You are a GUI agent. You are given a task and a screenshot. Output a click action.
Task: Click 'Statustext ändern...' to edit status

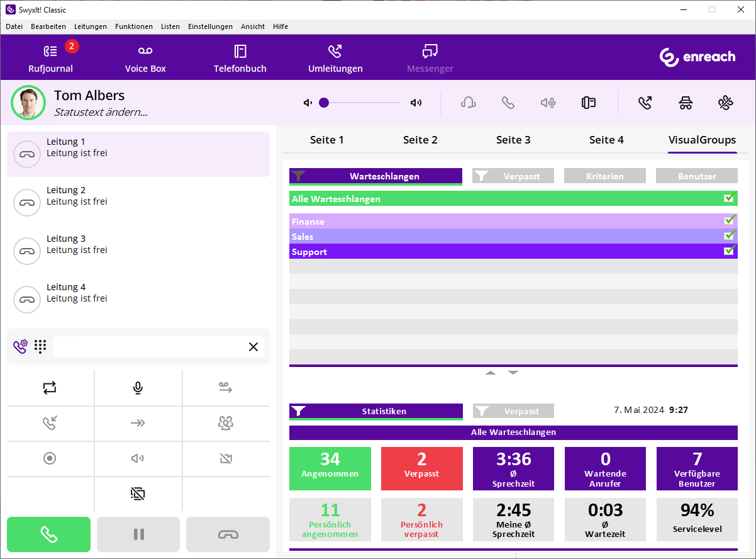(101, 113)
